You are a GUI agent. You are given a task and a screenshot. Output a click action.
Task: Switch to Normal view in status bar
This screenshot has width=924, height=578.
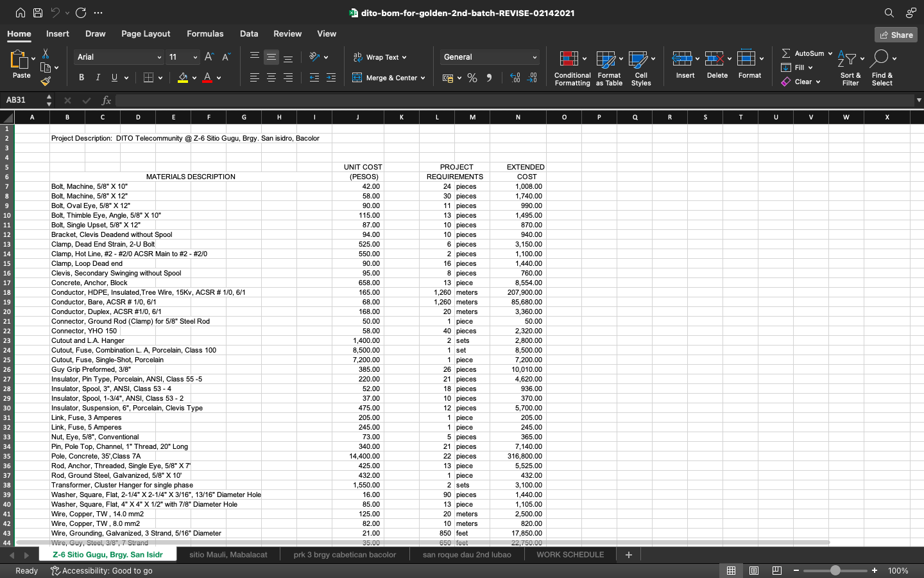[x=731, y=570]
